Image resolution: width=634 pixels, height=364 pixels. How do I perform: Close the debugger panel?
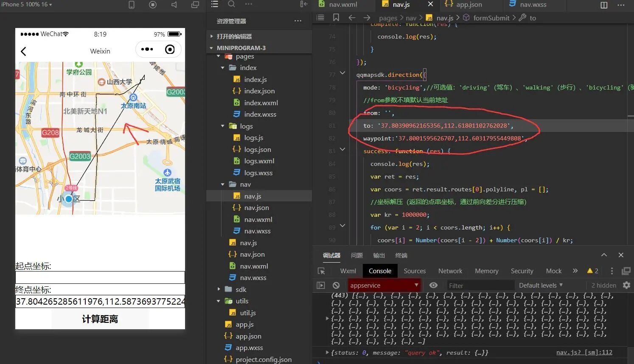(621, 255)
